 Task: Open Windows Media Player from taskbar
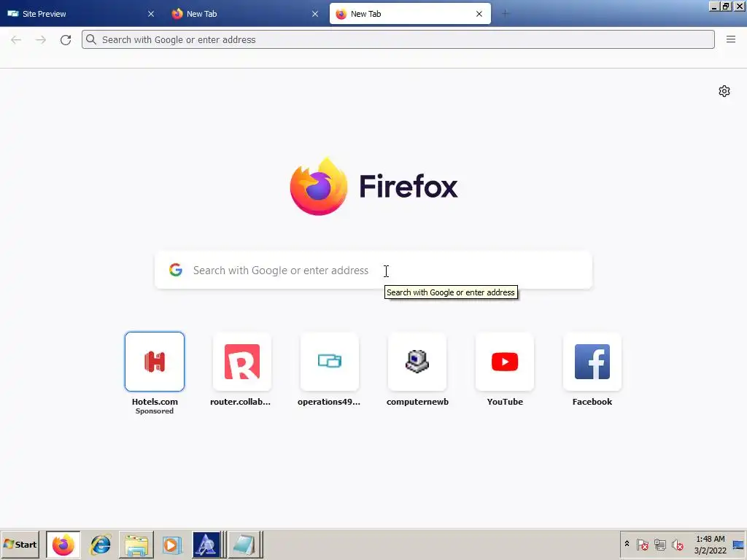(171, 544)
